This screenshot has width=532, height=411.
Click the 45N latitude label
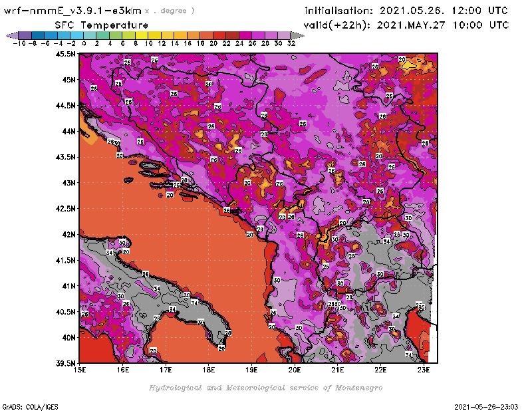[68, 80]
